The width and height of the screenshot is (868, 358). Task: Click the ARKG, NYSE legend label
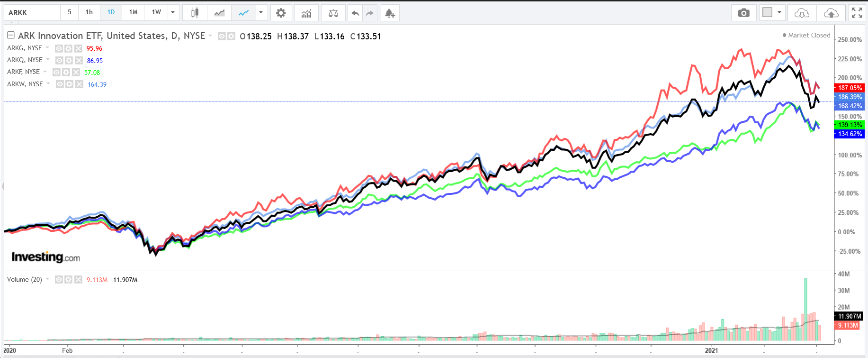pos(25,48)
